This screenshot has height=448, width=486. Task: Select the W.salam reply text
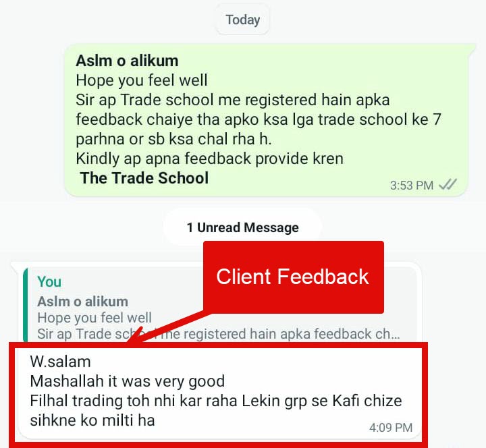(61, 362)
